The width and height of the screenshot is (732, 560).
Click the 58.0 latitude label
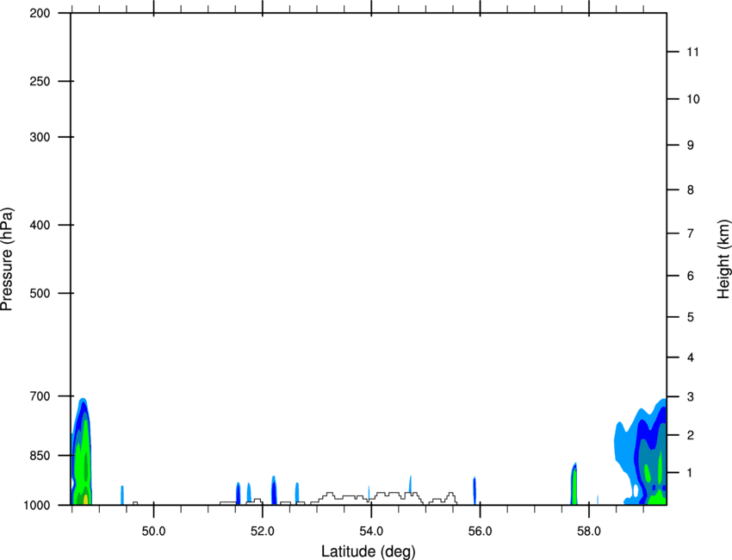pos(589,532)
